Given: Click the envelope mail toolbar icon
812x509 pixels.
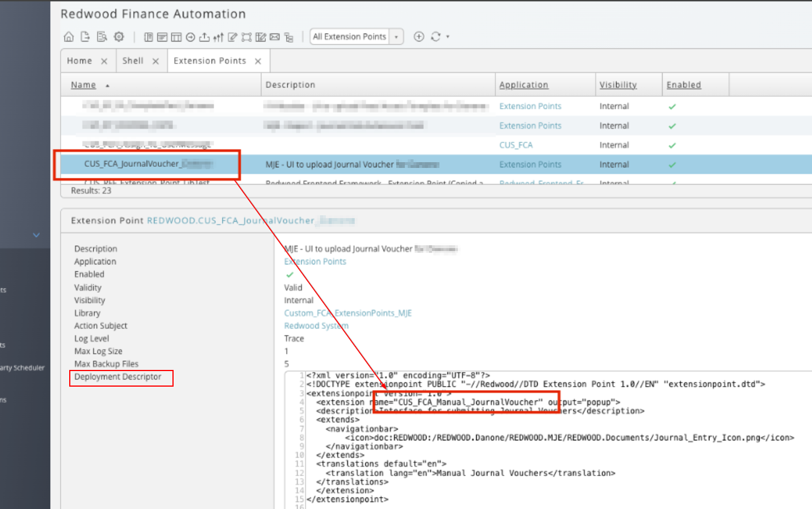Looking at the screenshot, I should (x=275, y=37).
